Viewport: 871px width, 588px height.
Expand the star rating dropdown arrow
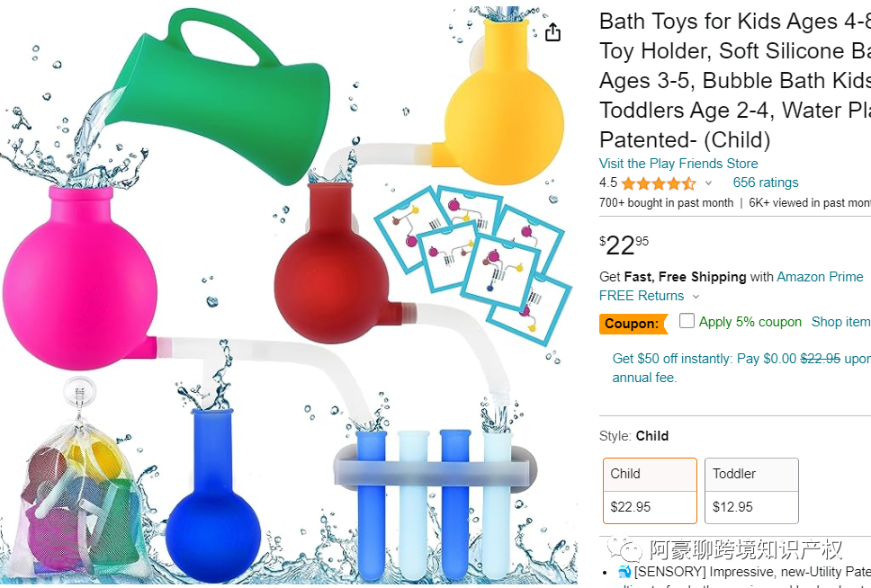click(708, 183)
